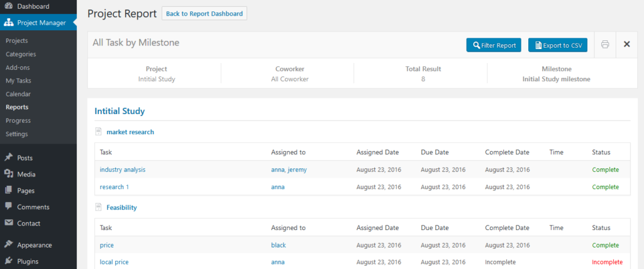Click the Plugins plug icon

pos(8,261)
